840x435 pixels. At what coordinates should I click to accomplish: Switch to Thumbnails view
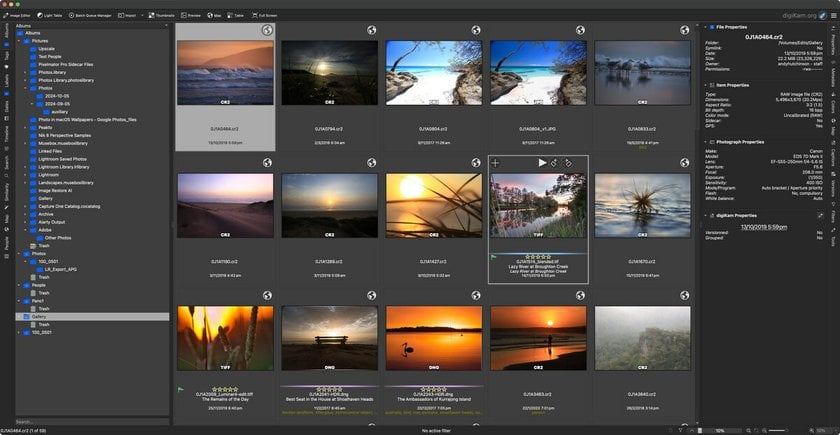tap(162, 16)
